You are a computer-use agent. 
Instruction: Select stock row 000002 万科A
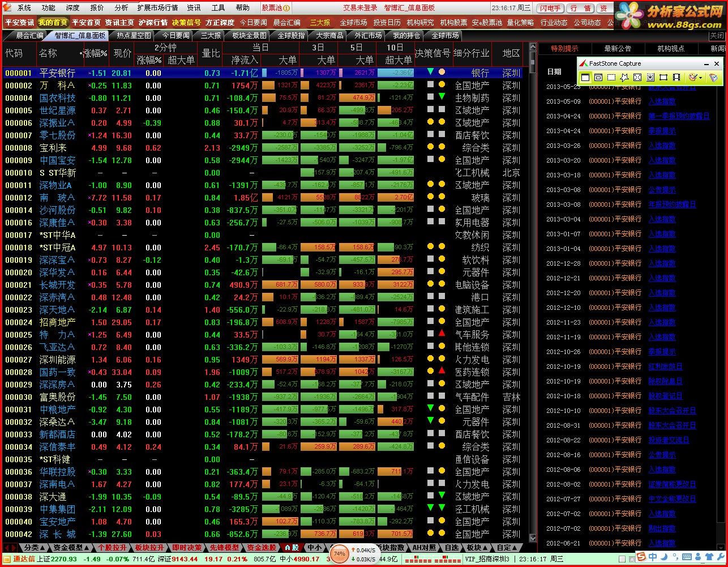[x=265, y=86]
